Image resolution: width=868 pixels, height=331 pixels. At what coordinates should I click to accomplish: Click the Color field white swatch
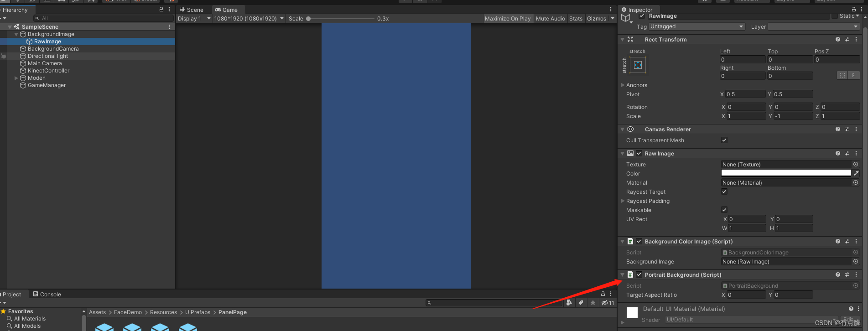[786, 173]
